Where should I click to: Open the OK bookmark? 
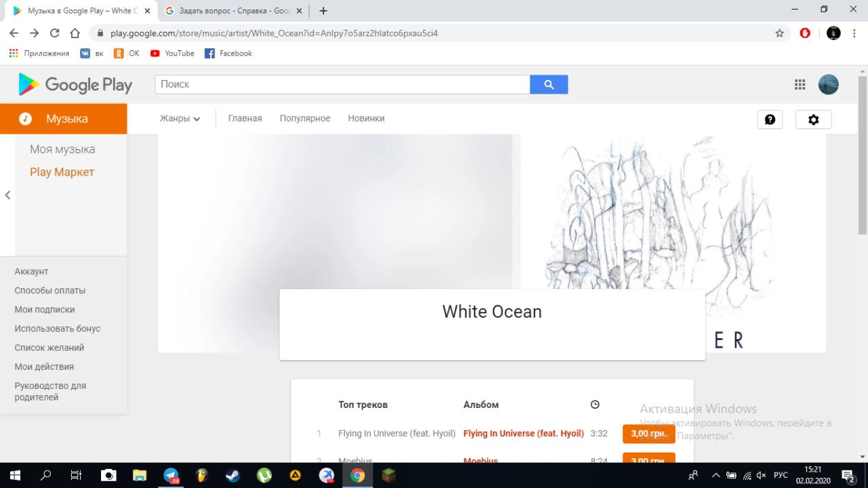pos(127,53)
